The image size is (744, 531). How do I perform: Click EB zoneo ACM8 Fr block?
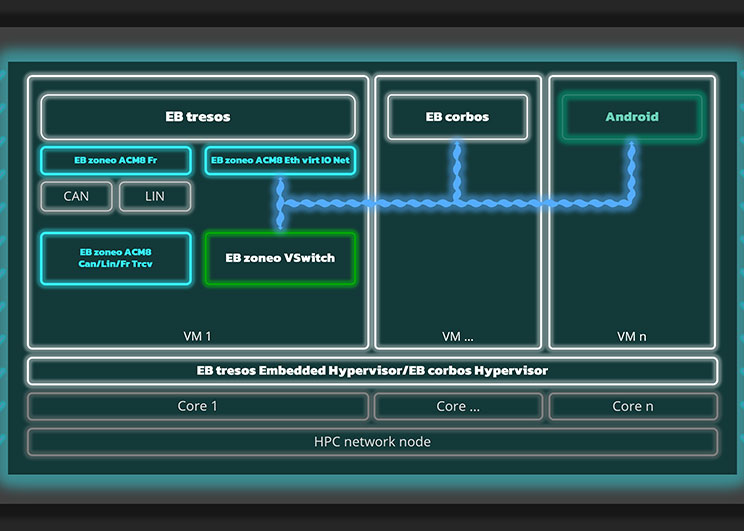(x=116, y=160)
